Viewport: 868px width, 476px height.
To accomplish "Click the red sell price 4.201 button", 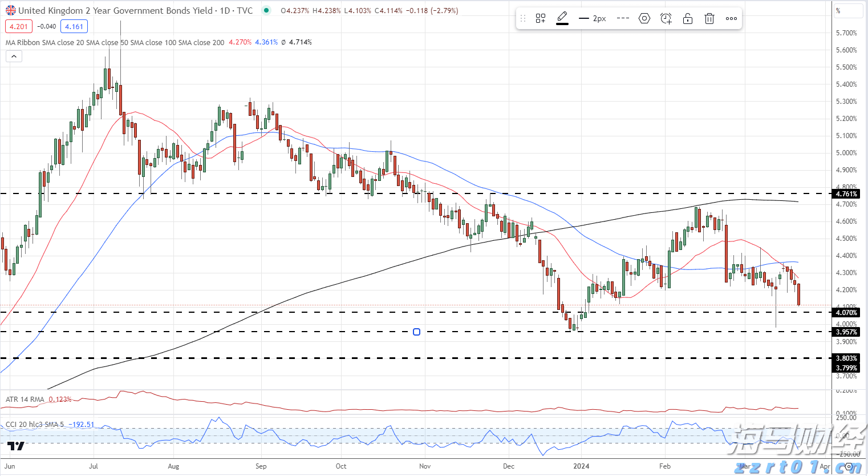I will (19, 26).
